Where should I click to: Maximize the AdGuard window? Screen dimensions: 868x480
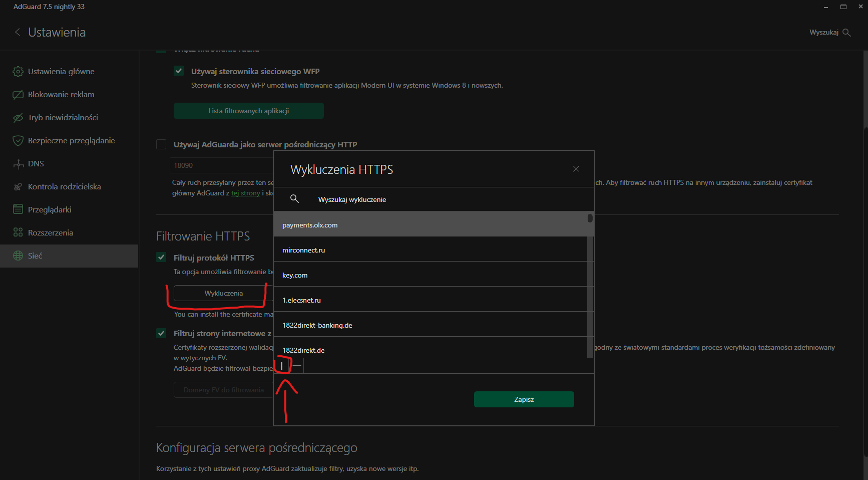click(843, 7)
